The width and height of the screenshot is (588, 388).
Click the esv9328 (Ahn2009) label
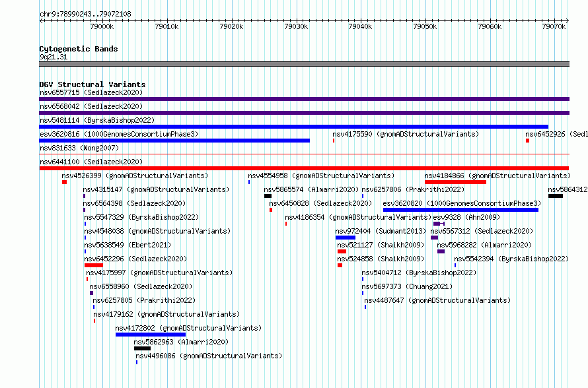(x=467, y=217)
